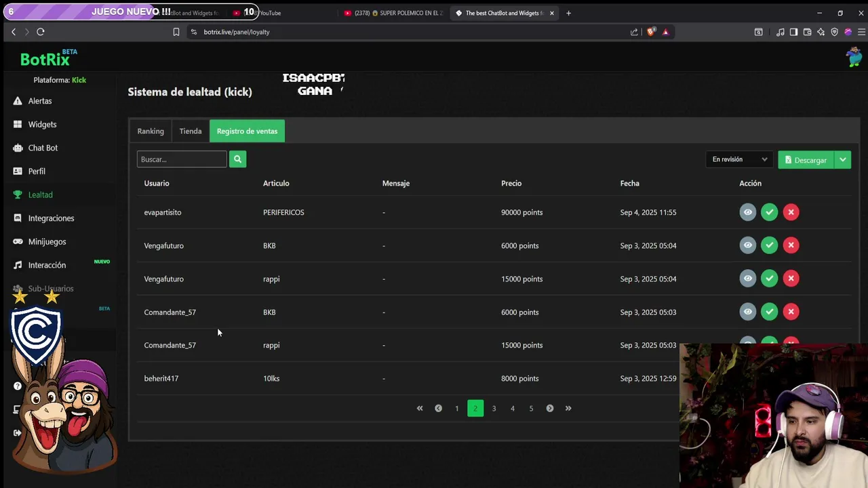
Task: Open Perfil in sidebar
Action: (x=37, y=171)
